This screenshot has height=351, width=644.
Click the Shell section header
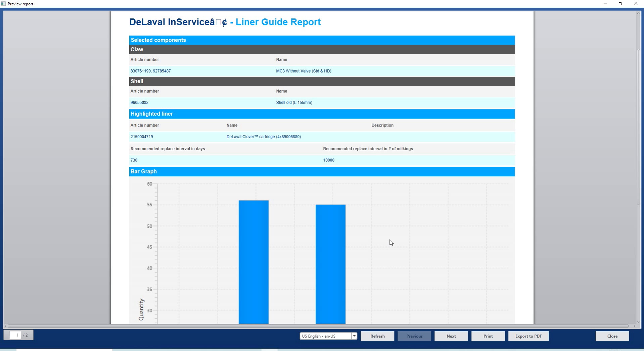click(322, 81)
